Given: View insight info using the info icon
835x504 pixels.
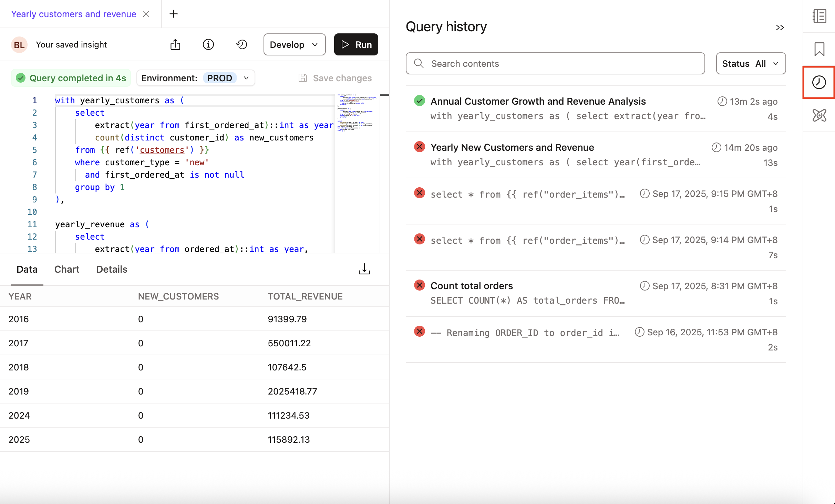Looking at the screenshot, I should point(208,44).
